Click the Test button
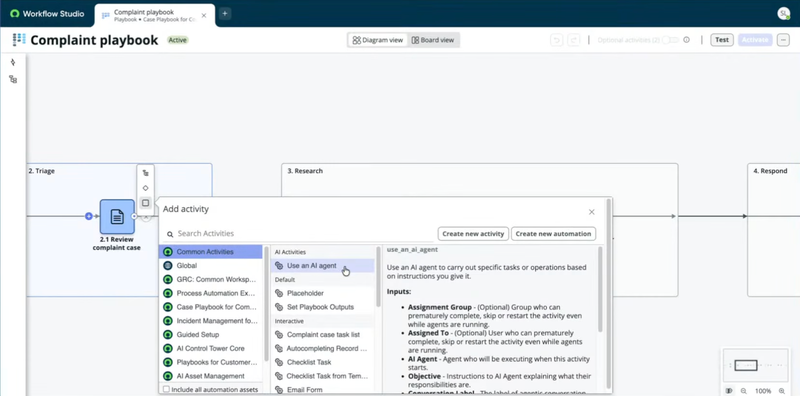800x396 pixels. tap(721, 40)
